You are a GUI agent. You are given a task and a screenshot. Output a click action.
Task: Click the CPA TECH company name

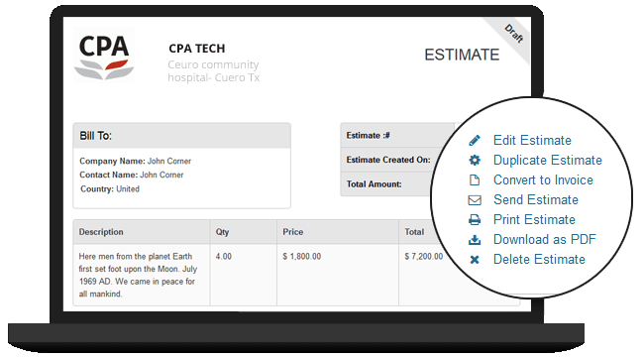197,49
